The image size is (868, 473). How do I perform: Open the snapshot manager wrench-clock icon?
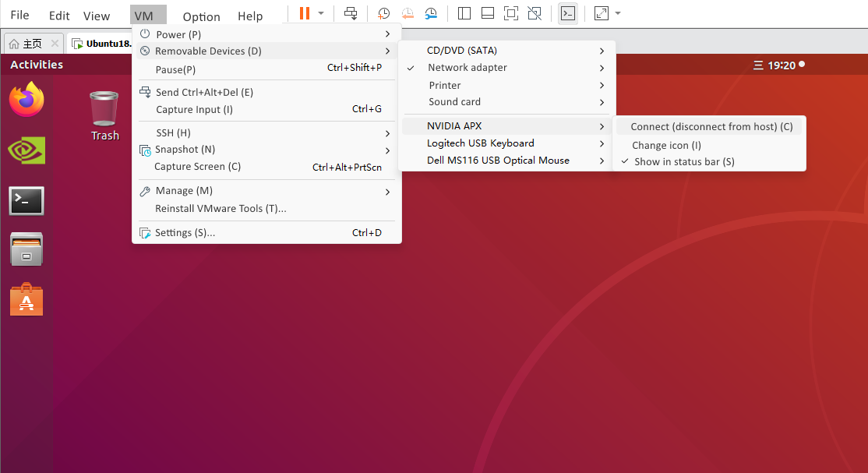click(x=431, y=14)
